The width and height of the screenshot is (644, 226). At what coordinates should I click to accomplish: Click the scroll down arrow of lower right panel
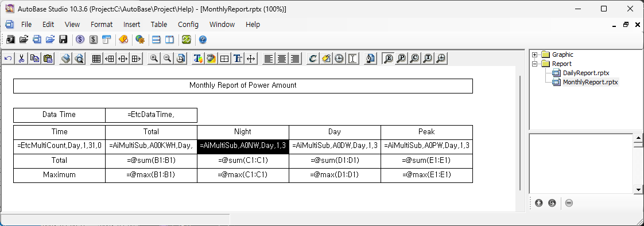tap(638, 189)
